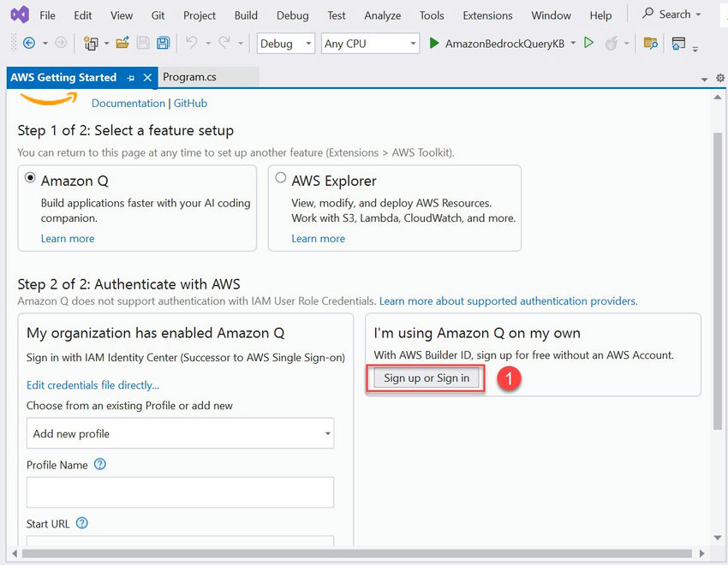
Task: Start debugging with the green play icon
Action: (x=434, y=44)
